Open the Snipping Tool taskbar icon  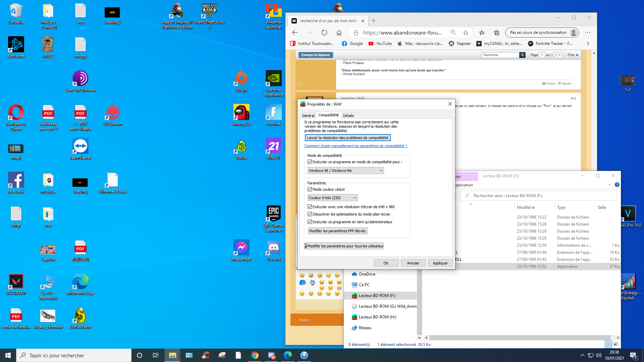[x=222, y=355]
